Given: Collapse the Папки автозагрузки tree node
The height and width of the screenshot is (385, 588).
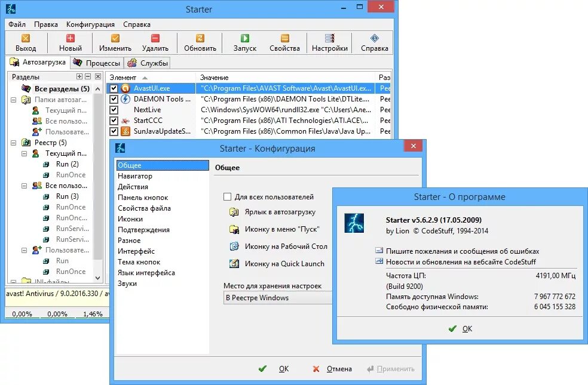Looking at the screenshot, I should point(14,100).
